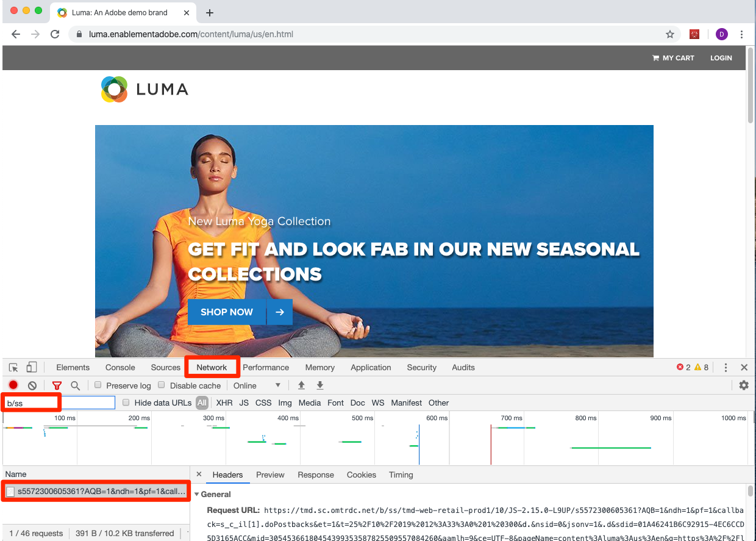View the Response tab of request

[316, 475]
